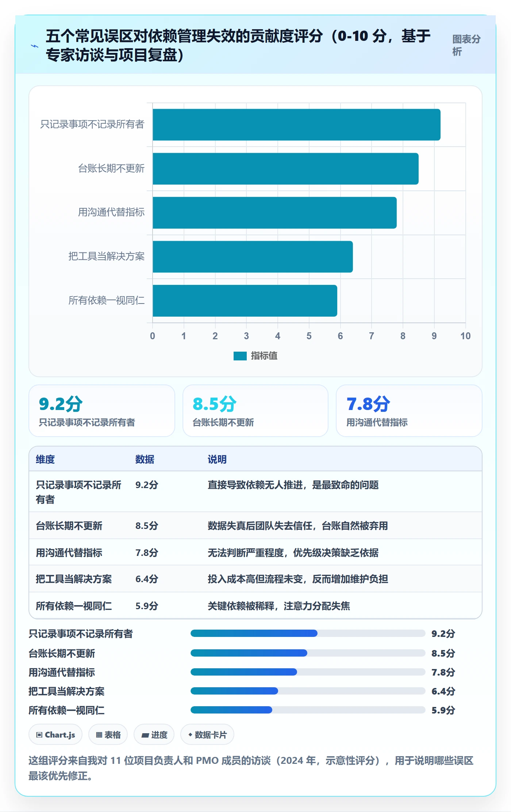Image resolution: width=511 pixels, height=812 pixels.
Task: Select the 把工具当解决方案 chart bar
Action: coord(253,256)
